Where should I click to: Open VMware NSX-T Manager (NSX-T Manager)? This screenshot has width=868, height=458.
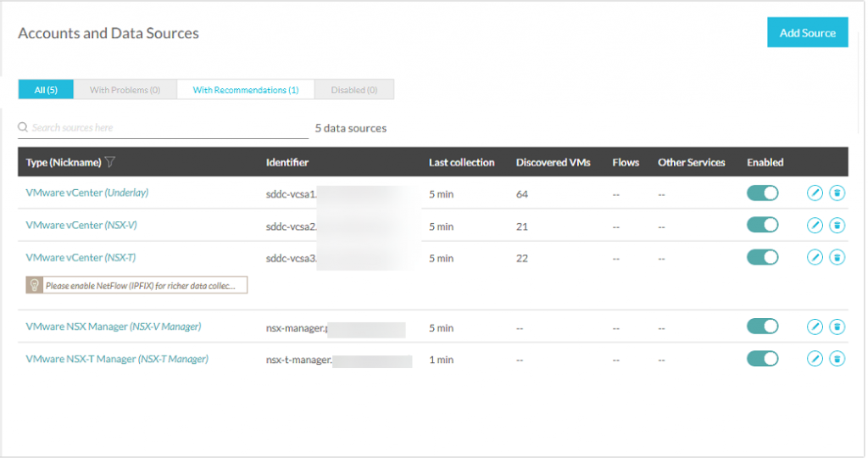point(117,359)
